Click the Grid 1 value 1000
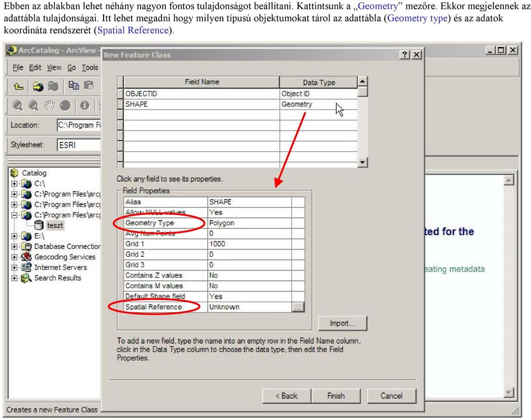The image size is (531, 420). [249, 244]
